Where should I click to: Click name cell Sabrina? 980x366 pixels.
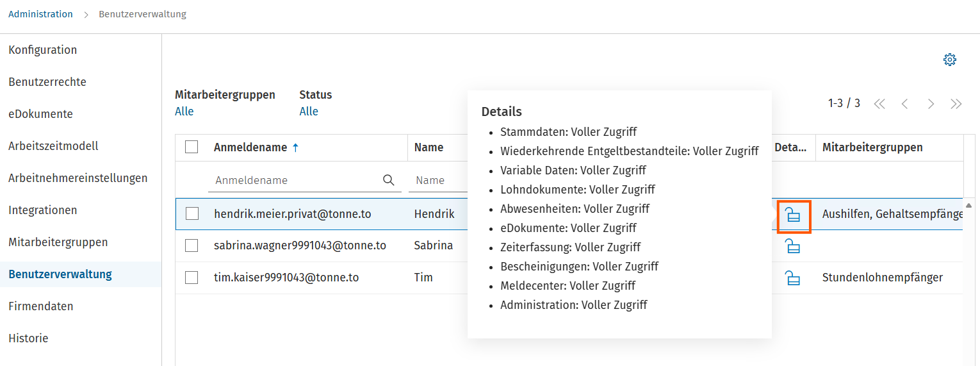click(433, 245)
